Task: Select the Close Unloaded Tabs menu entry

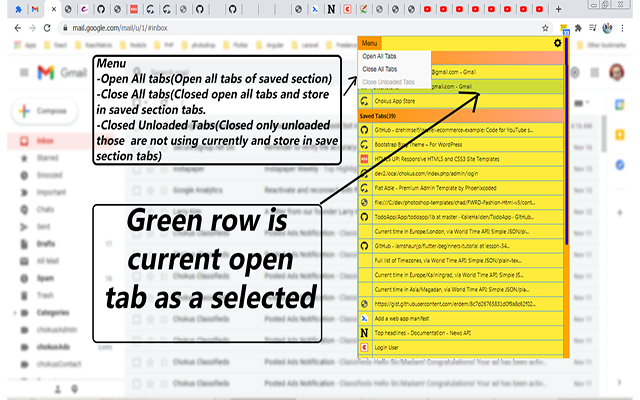Action: (x=388, y=82)
